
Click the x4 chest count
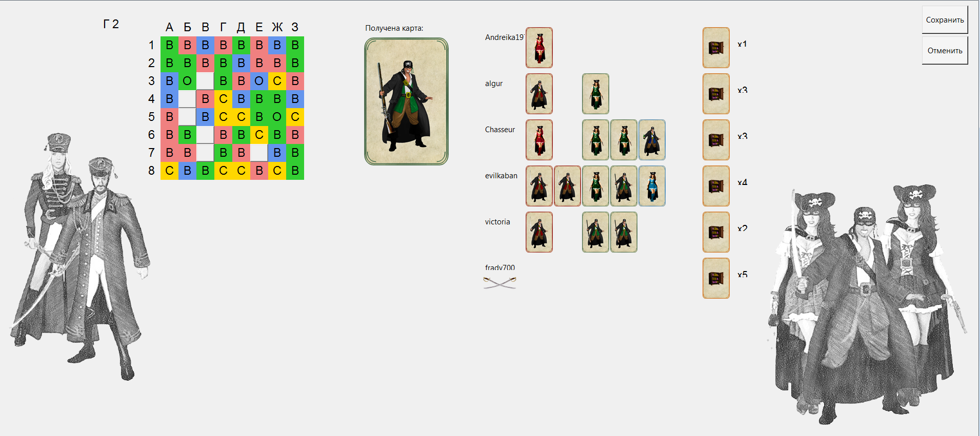point(743,182)
